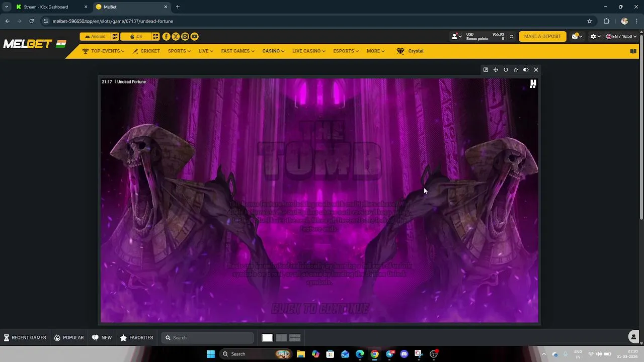Open the EN language and time dropdown

[621, 36]
